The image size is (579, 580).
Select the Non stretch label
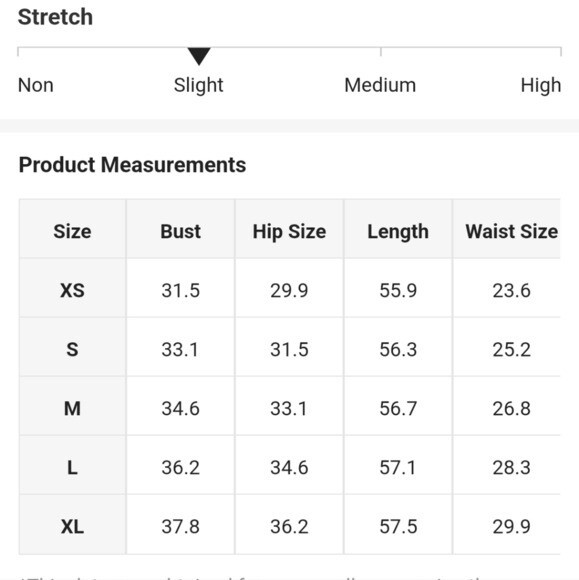pyautogui.click(x=36, y=85)
